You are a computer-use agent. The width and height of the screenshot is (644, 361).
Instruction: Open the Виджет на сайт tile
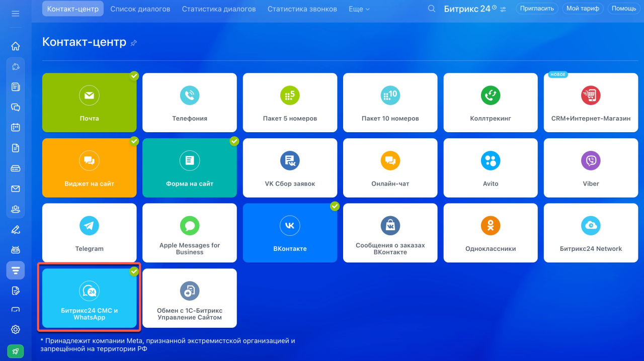[89, 168]
